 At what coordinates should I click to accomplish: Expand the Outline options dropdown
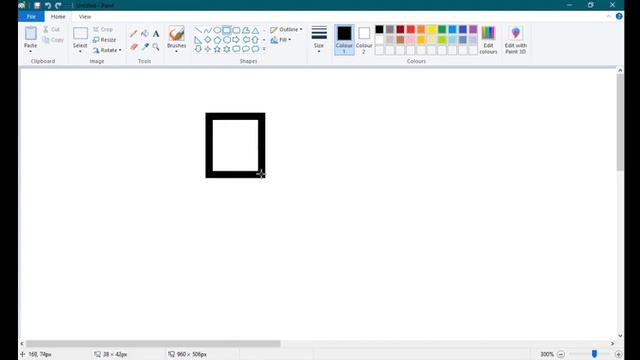(286, 29)
